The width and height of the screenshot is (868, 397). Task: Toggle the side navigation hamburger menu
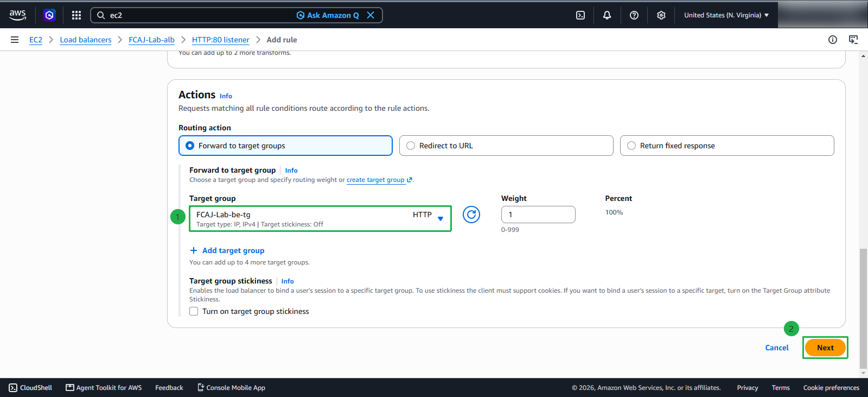coord(15,40)
